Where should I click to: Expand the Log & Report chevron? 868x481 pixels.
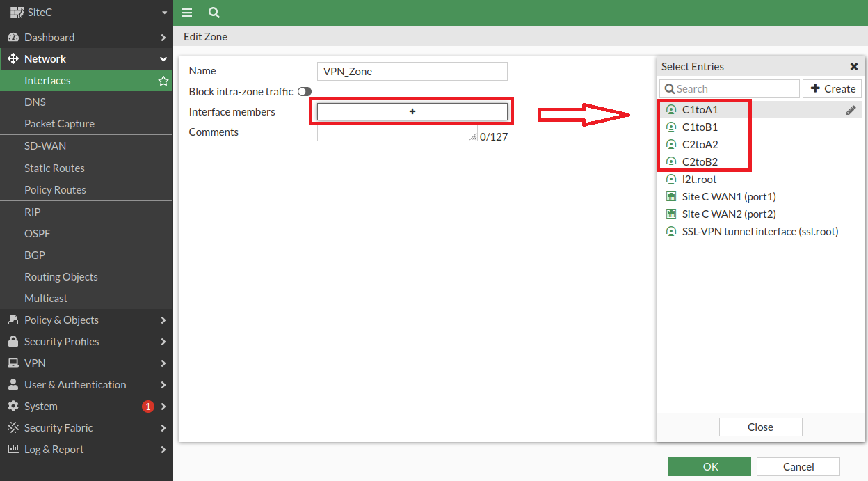pos(163,450)
